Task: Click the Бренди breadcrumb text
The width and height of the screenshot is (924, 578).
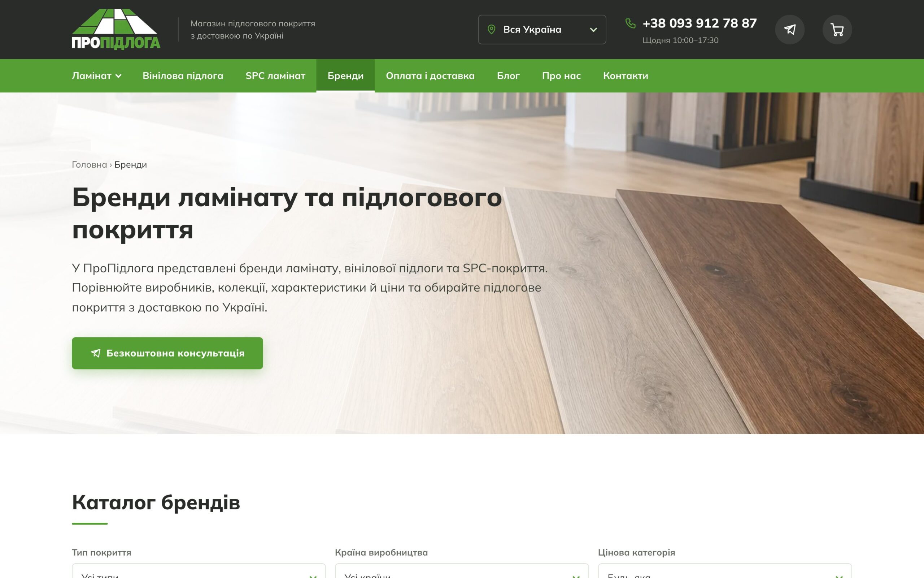Action: click(x=131, y=165)
